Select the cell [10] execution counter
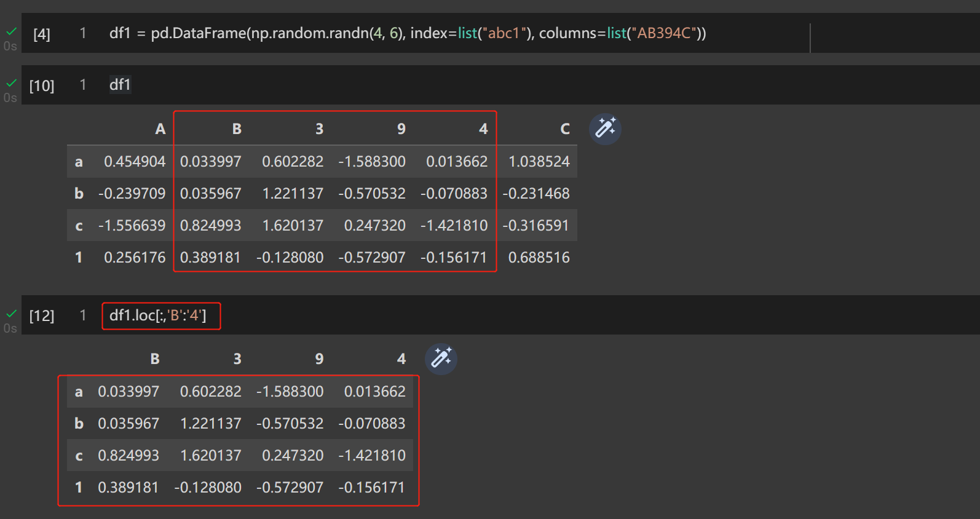Screen dimensions: 980x519 click(x=42, y=85)
